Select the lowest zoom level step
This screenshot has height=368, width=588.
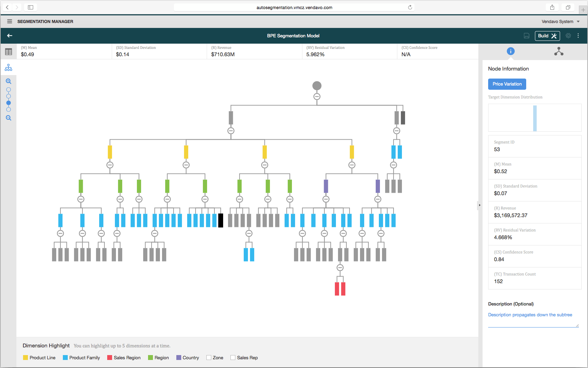(8, 110)
